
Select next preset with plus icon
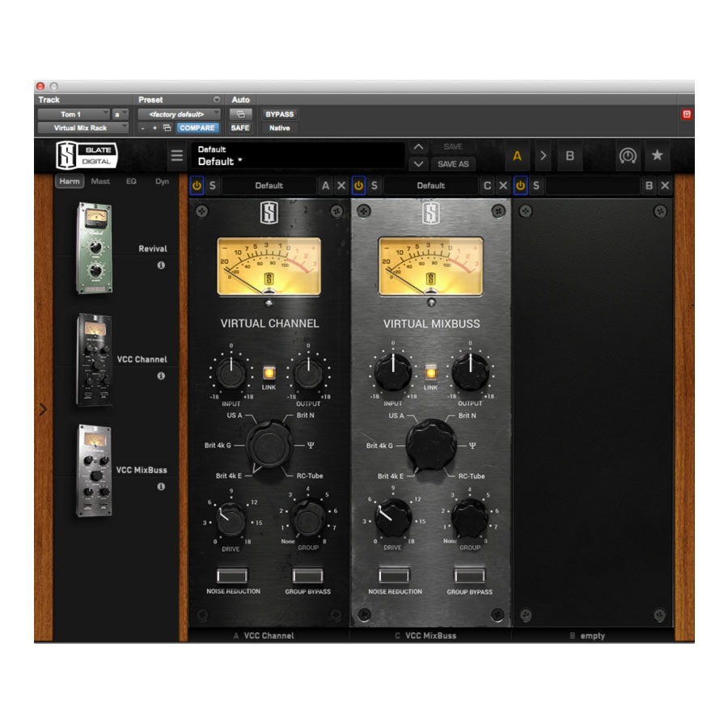point(154,128)
